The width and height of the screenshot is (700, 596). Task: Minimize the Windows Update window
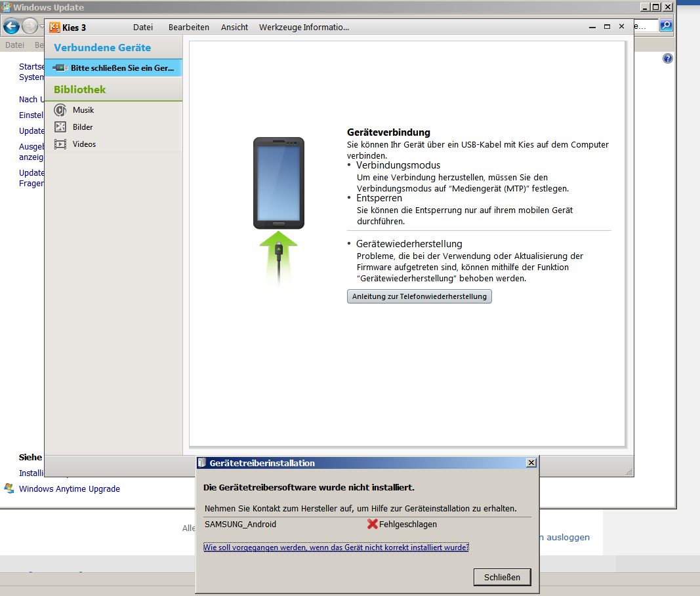tap(645, 7)
